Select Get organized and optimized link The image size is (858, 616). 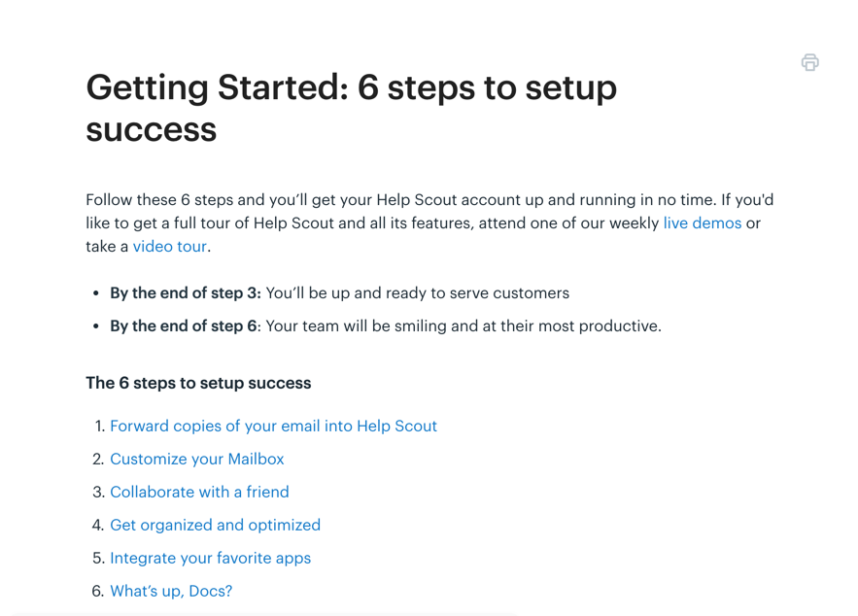215,525
